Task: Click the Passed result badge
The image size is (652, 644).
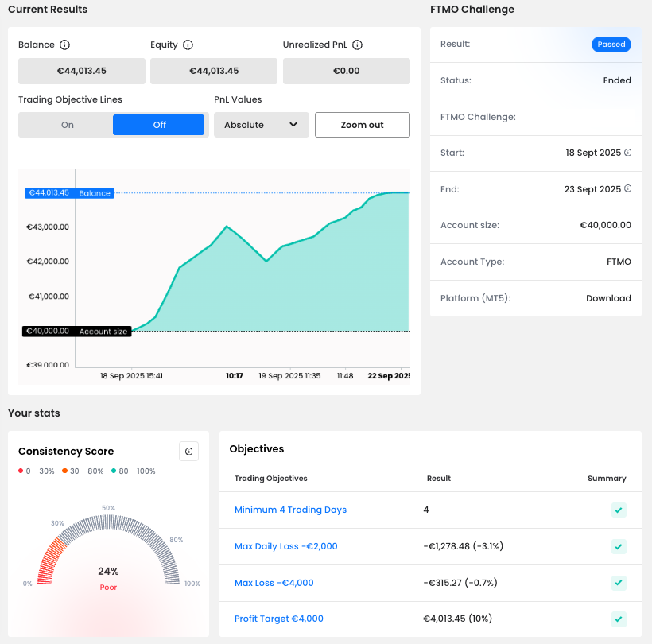Action: pyautogui.click(x=611, y=45)
